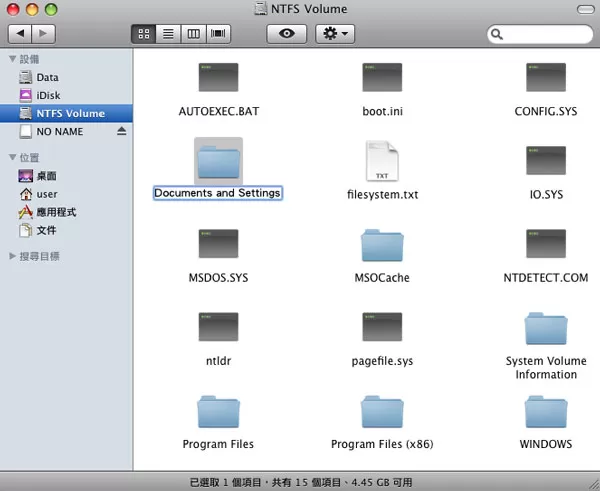Viewport: 600px width, 491px height.
Task: Click the AUTOEXEC.BAT filename label
Action: 219,111
